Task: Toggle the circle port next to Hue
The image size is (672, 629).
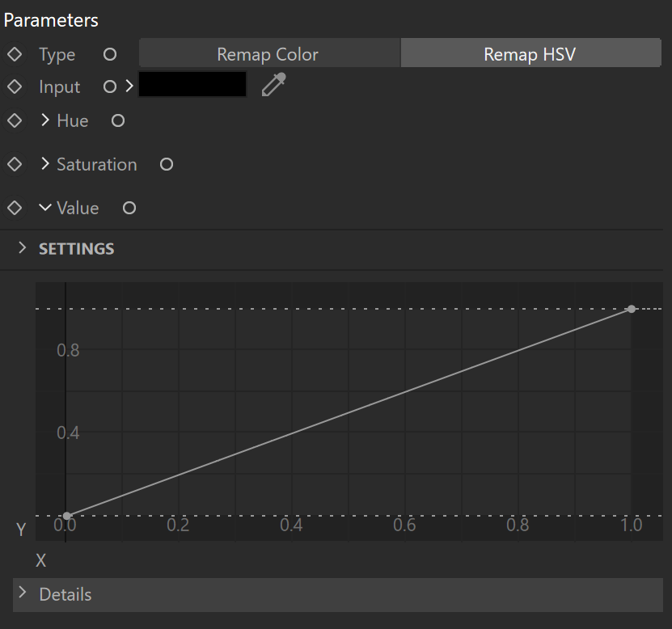Action: click(118, 120)
